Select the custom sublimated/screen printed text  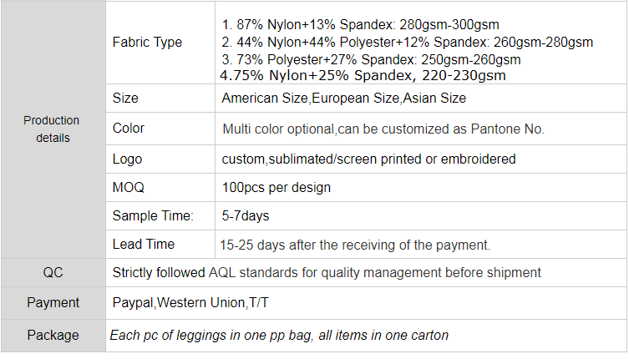click(x=368, y=159)
